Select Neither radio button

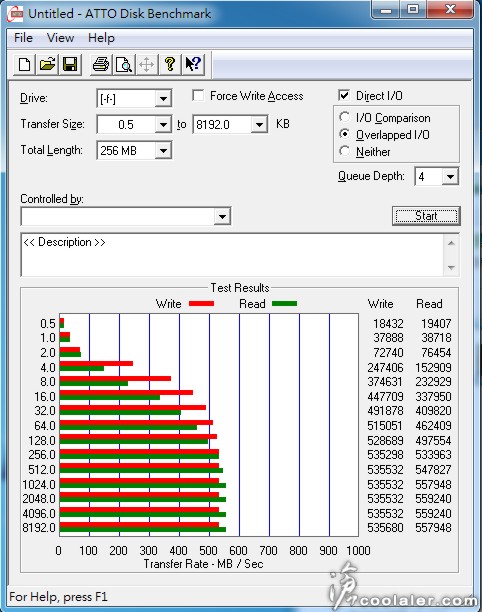click(344, 151)
